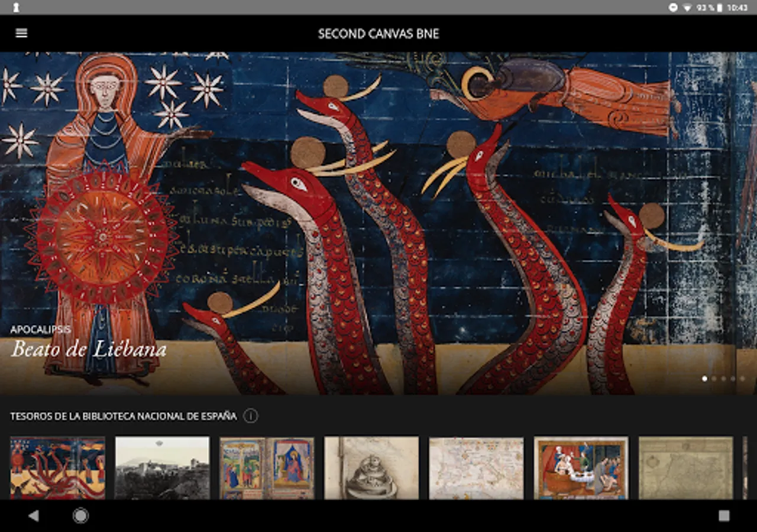Go to the fourth carousel page dot
The image size is (757, 532).
click(x=733, y=378)
